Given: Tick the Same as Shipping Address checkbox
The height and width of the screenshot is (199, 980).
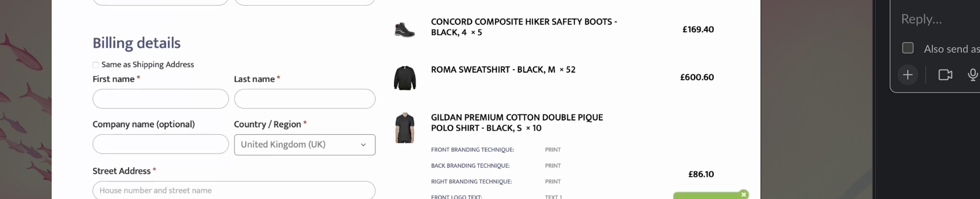Looking at the screenshot, I should tap(96, 65).
